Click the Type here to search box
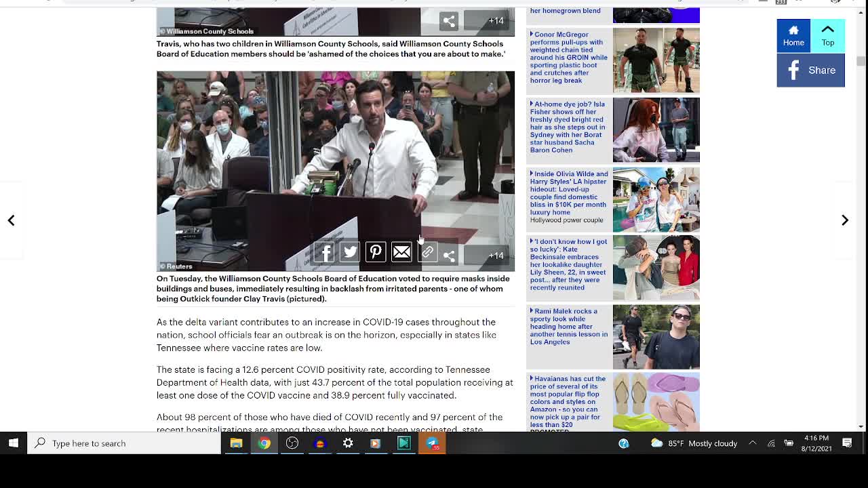Screen dimensions: 868x488 point(124,443)
